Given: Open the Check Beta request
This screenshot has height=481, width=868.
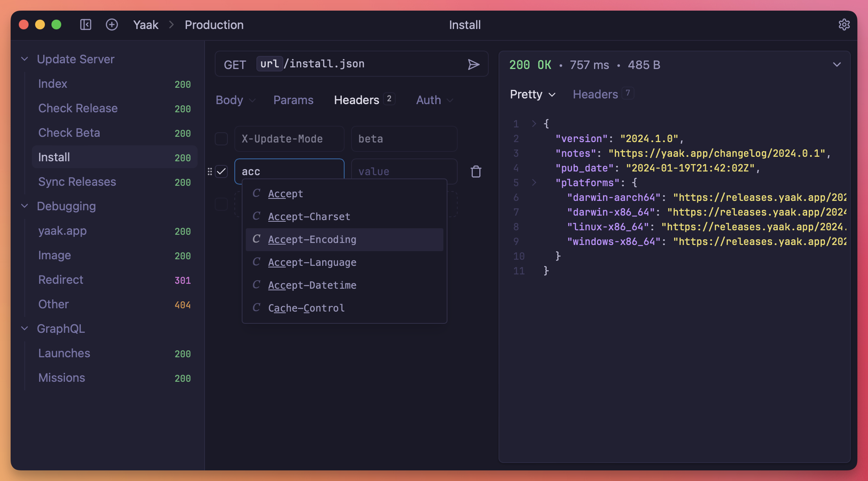Looking at the screenshot, I should [69, 133].
